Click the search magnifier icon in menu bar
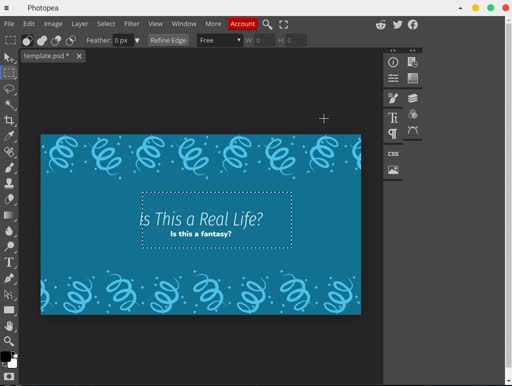 coord(267,24)
